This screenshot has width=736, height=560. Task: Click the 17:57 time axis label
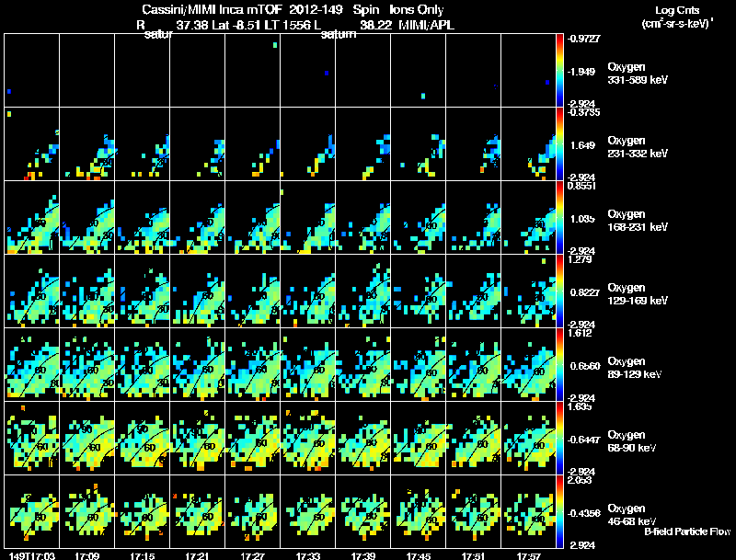point(528,556)
